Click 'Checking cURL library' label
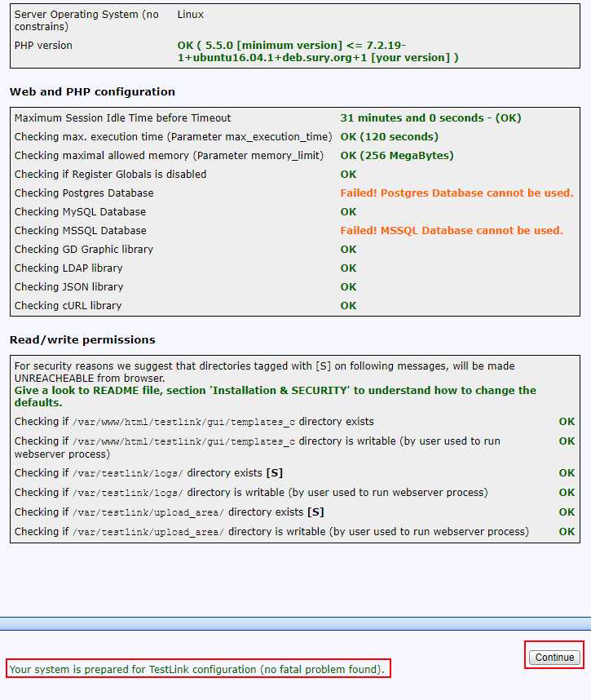The width and height of the screenshot is (591, 700). (x=68, y=305)
